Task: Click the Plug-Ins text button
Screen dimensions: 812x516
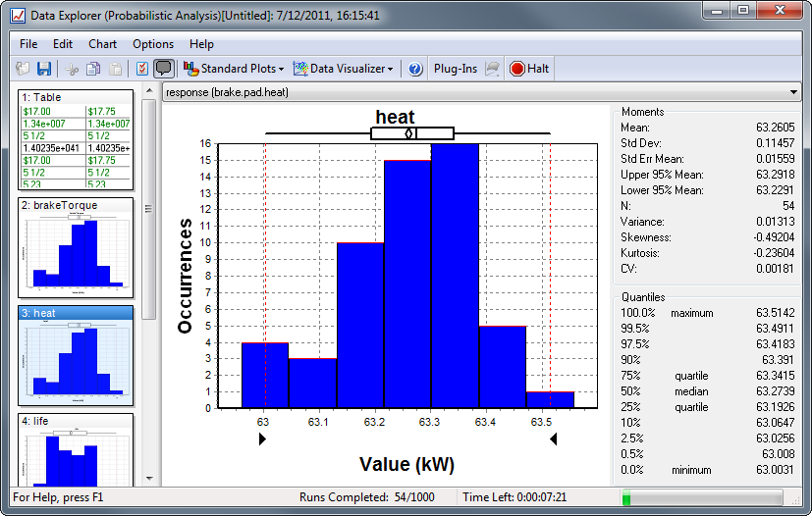Action: pos(456,69)
